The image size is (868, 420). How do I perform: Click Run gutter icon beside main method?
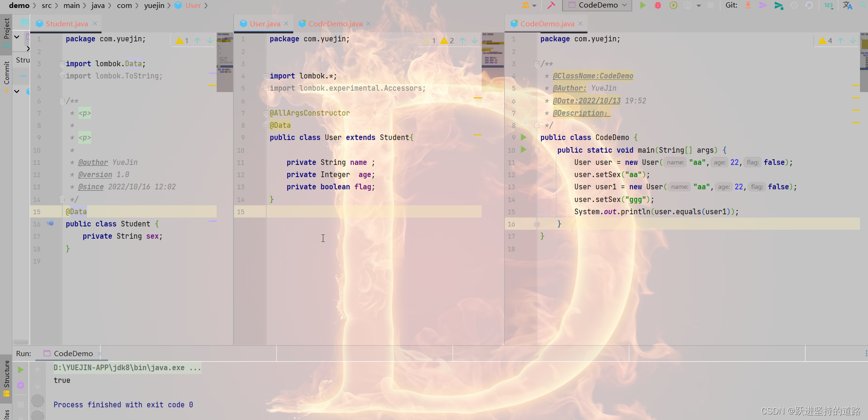click(x=524, y=150)
